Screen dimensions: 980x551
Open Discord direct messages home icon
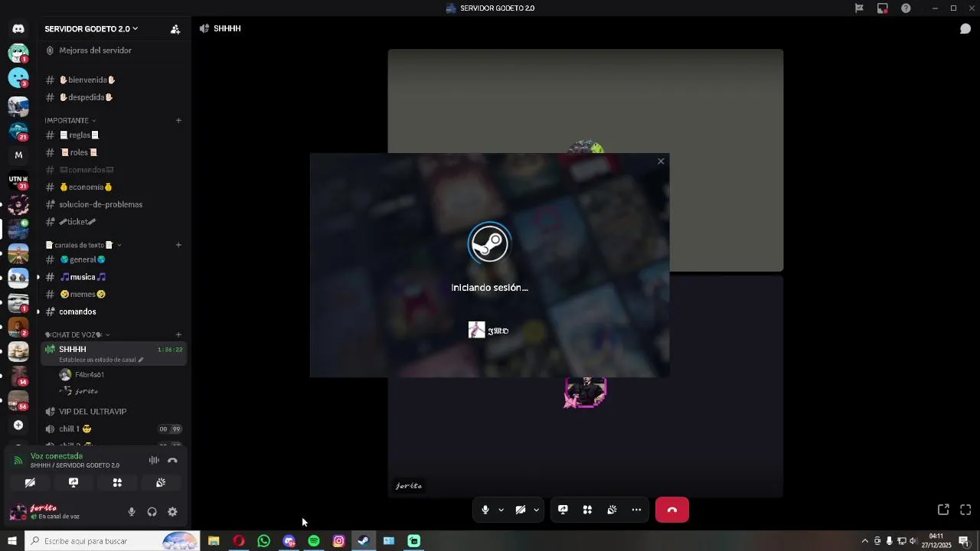(x=18, y=28)
